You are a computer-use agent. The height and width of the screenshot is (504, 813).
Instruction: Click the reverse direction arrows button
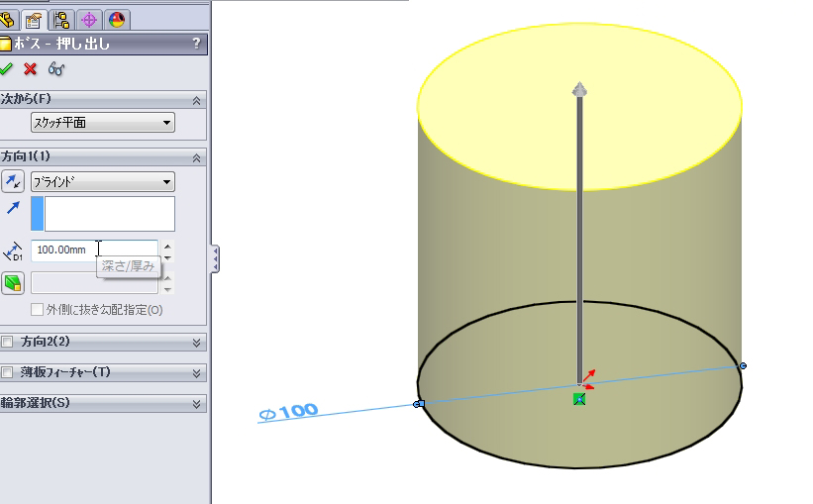tap(13, 181)
